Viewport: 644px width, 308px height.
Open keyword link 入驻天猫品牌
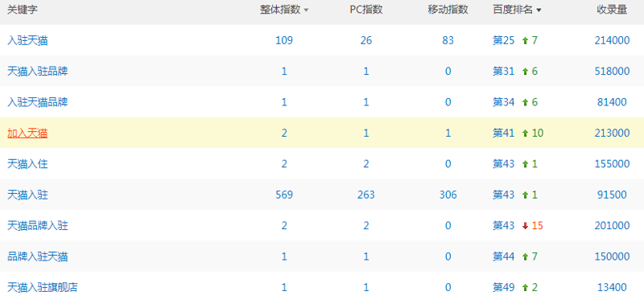pos(37,102)
